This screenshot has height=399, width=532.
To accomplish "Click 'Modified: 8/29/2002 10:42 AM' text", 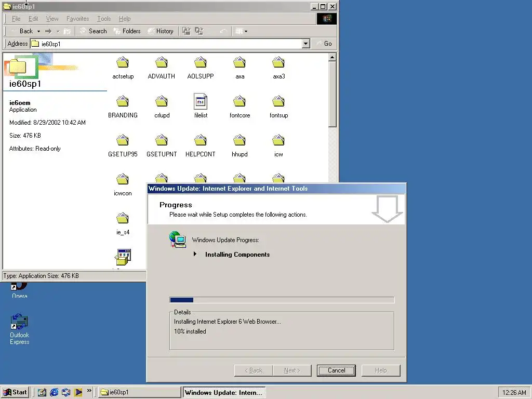I will click(x=47, y=123).
